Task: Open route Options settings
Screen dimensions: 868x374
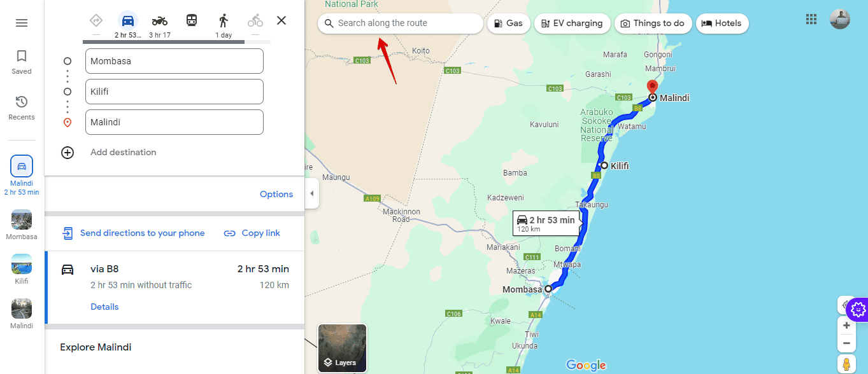Action: pos(276,194)
